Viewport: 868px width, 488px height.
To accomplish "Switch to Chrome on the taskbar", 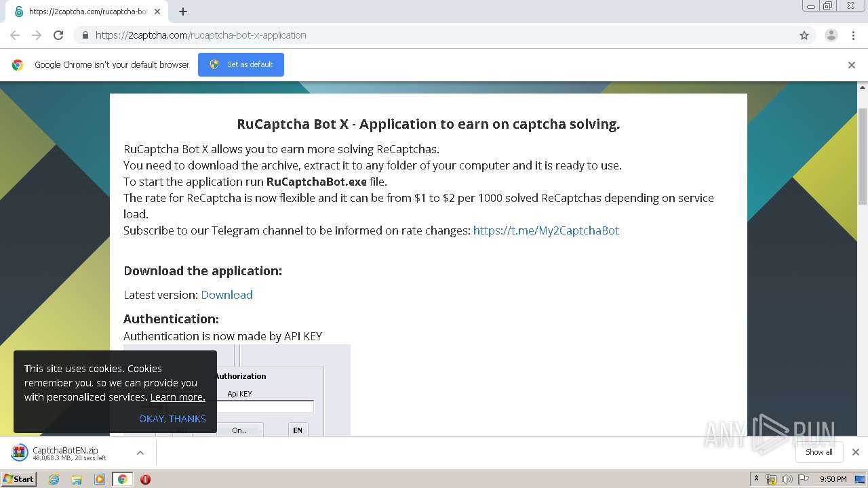I will coord(122,479).
